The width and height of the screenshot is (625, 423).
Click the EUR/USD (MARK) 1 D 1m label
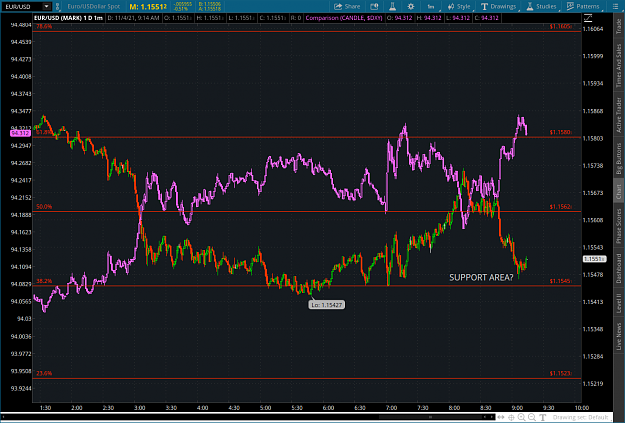pyautogui.click(x=68, y=18)
